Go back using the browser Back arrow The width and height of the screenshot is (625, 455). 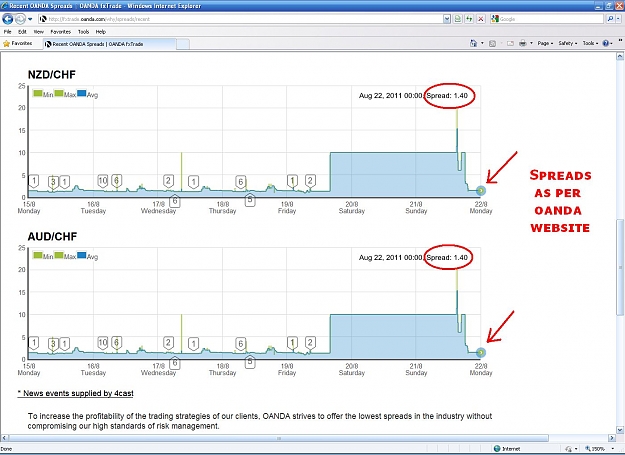8,19
